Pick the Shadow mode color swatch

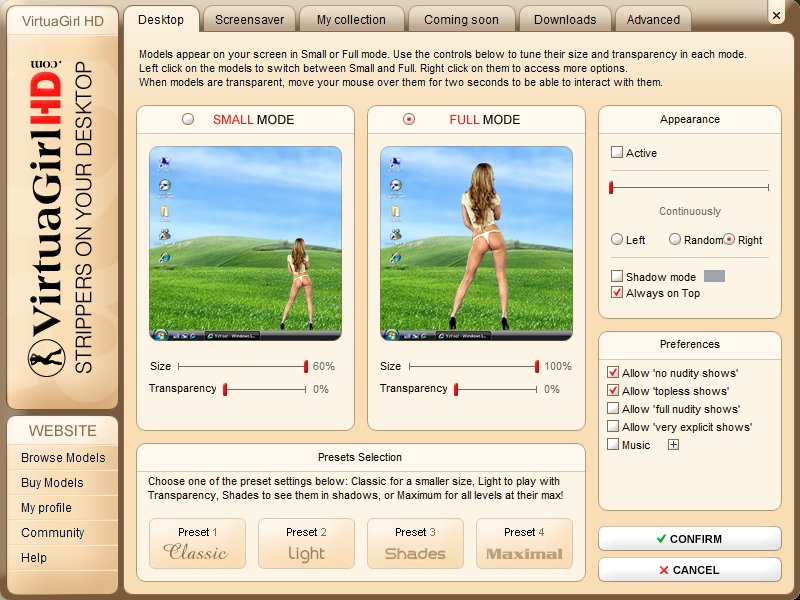coord(714,276)
